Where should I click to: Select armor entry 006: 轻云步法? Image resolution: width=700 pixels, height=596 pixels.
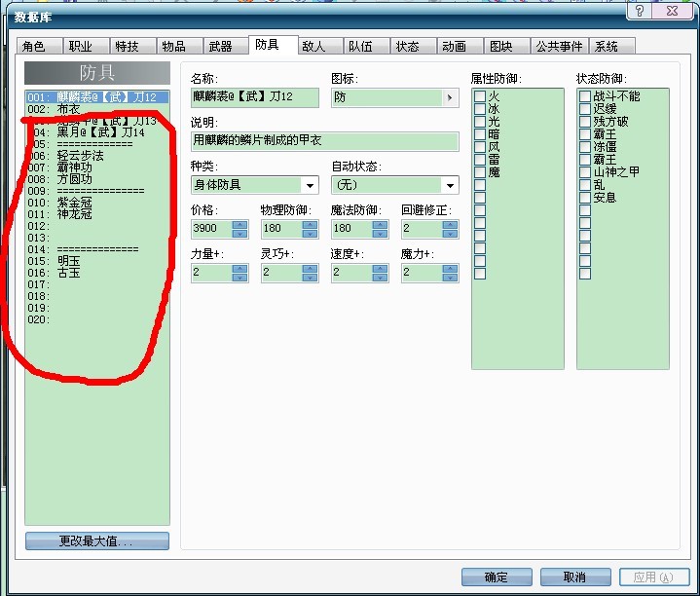(97, 156)
